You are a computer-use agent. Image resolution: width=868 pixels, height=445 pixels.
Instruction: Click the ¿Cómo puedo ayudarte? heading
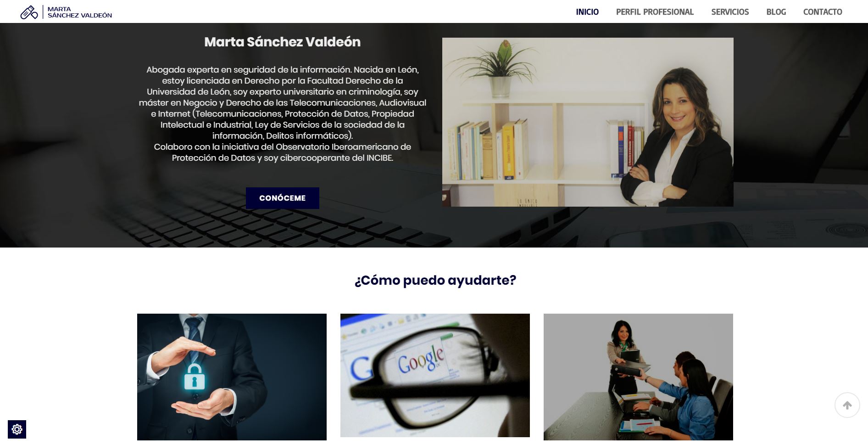click(x=435, y=280)
